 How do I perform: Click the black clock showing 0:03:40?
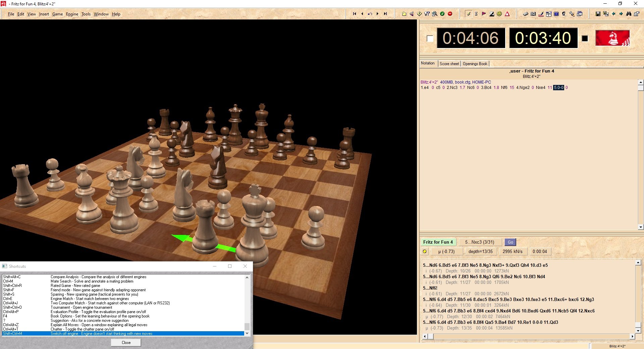(543, 38)
